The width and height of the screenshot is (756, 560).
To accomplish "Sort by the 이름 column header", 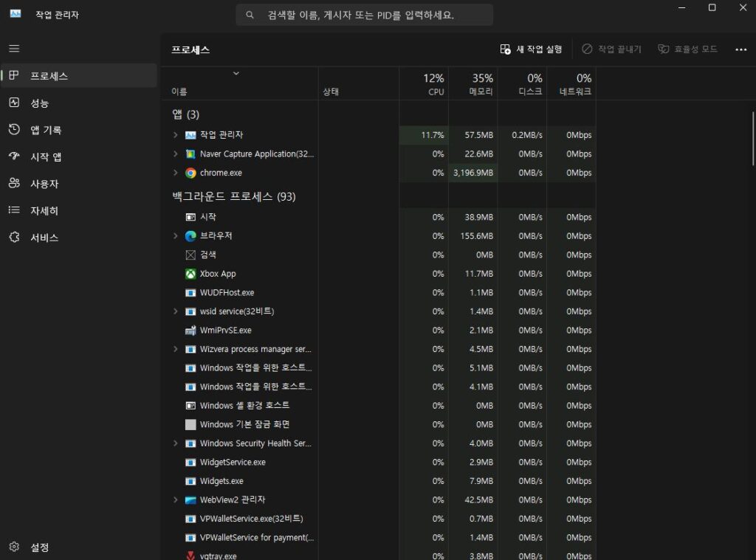I will pyautogui.click(x=240, y=84).
